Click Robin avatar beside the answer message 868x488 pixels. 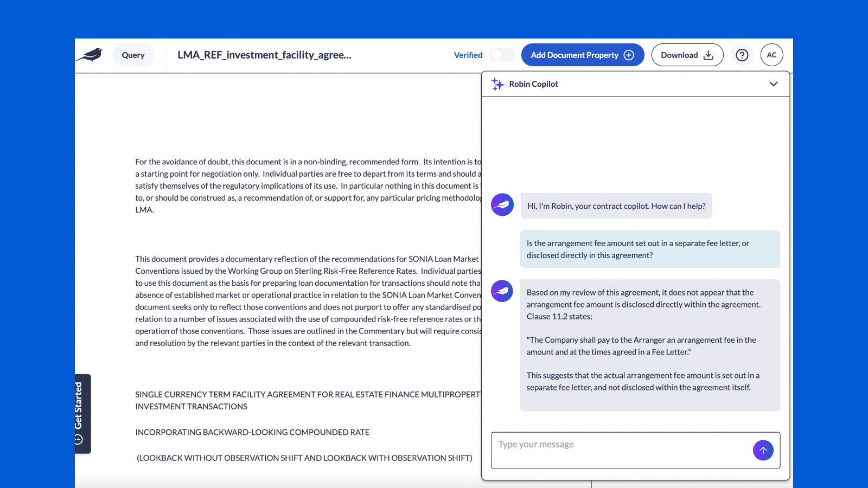pyautogui.click(x=502, y=291)
